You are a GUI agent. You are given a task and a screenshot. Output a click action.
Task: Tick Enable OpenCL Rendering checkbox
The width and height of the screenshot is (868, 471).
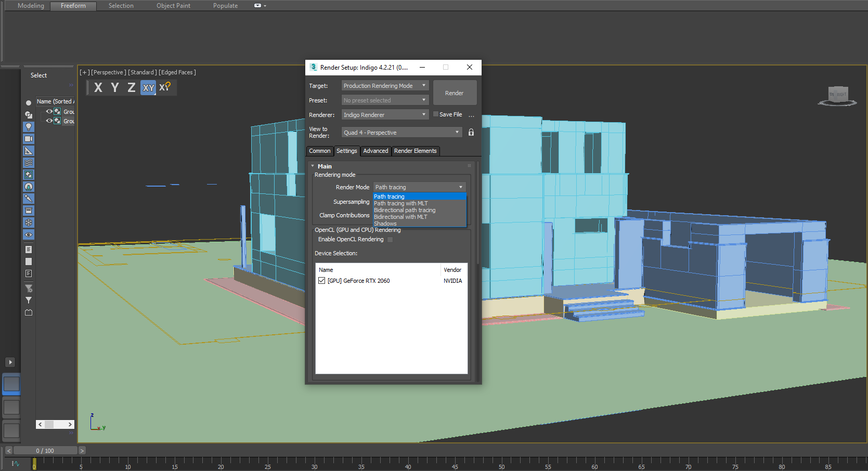(x=390, y=240)
